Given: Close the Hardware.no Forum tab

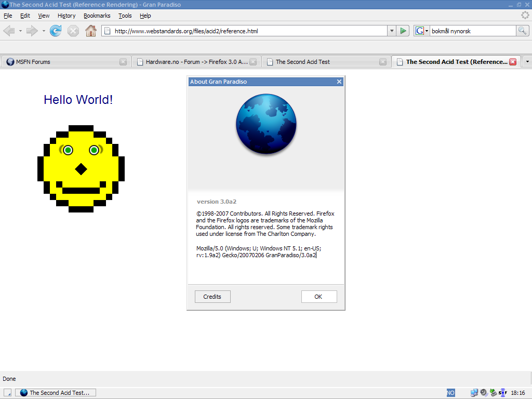Looking at the screenshot, I should (253, 62).
